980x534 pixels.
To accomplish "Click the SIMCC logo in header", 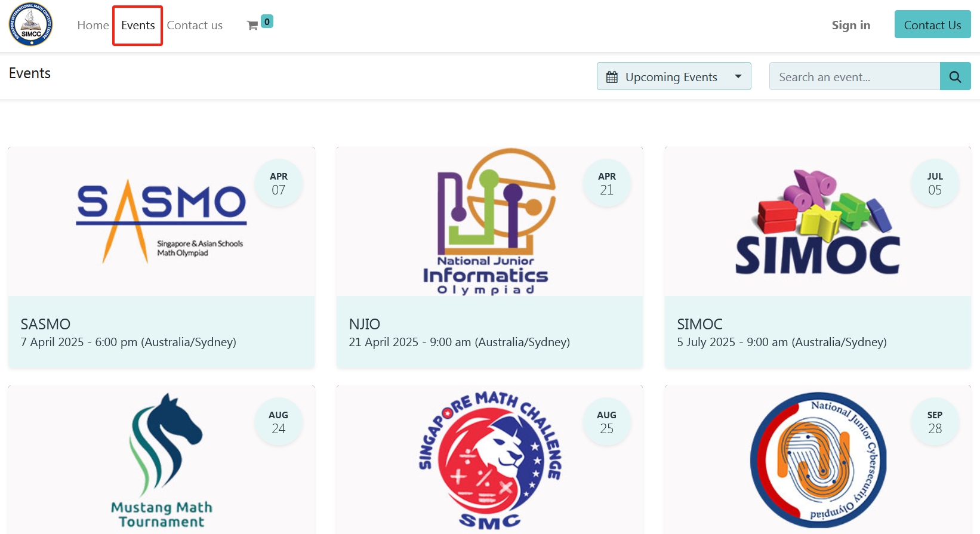I will pos(30,25).
